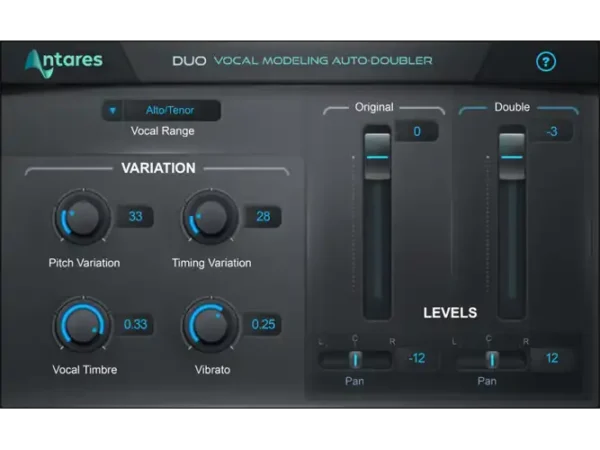Click the VARIATION section heading
Screen dimensions: 600x450
[x=158, y=168]
